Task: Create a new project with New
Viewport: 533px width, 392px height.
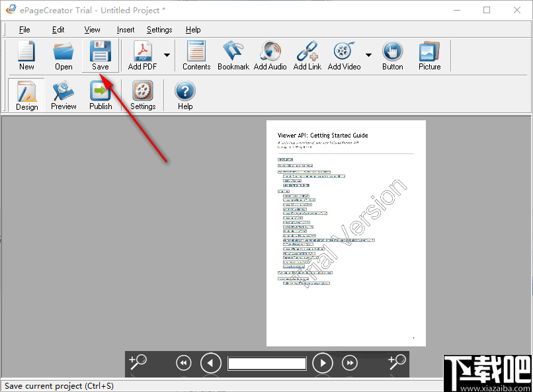Action: pos(26,56)
